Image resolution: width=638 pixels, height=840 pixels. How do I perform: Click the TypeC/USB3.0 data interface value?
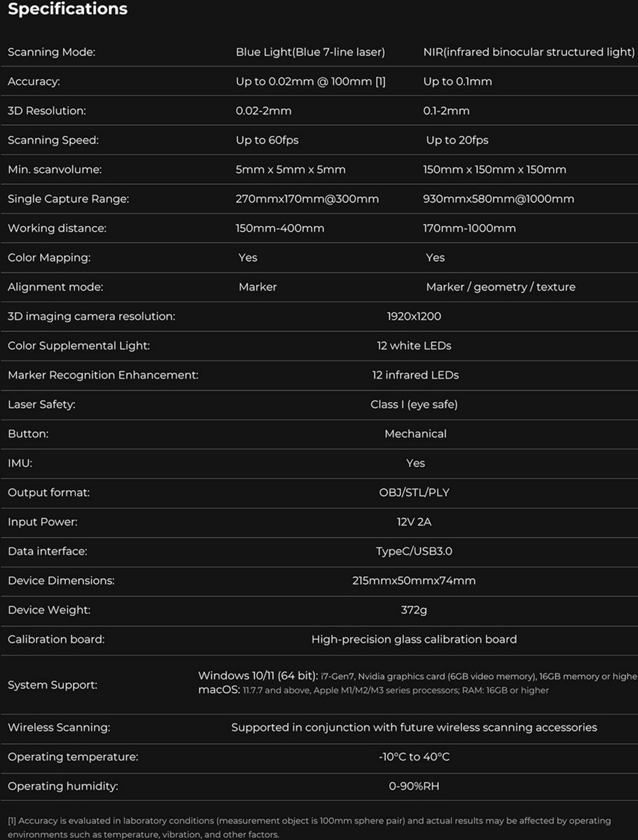(414, 552)
